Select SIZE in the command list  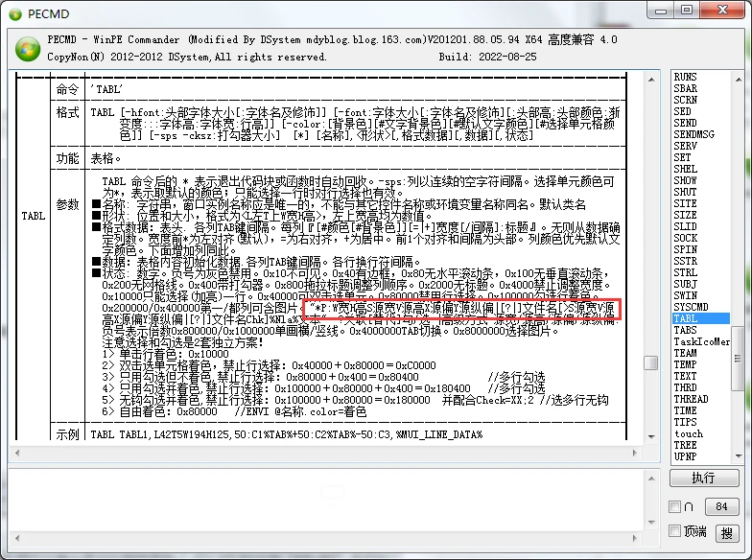[x=685, y=215]
